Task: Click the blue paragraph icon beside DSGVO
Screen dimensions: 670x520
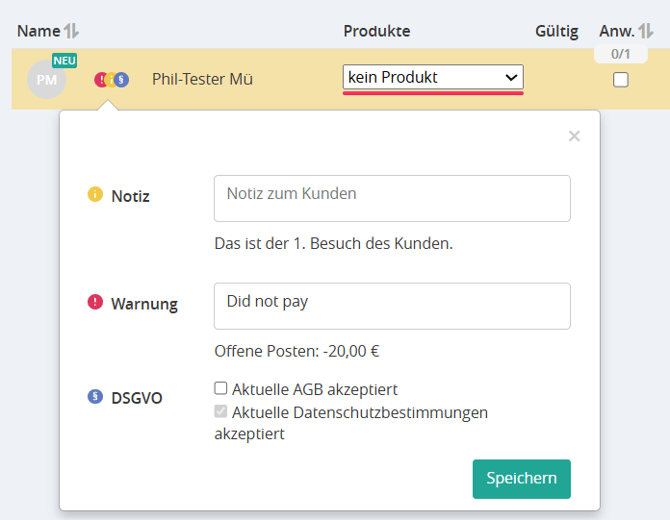Action: [x=95, y=396]
